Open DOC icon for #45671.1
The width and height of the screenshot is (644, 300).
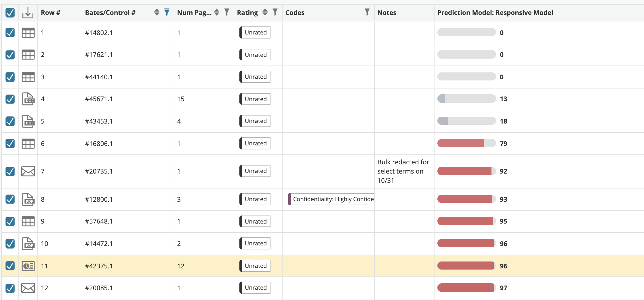(x=28, y=99)
